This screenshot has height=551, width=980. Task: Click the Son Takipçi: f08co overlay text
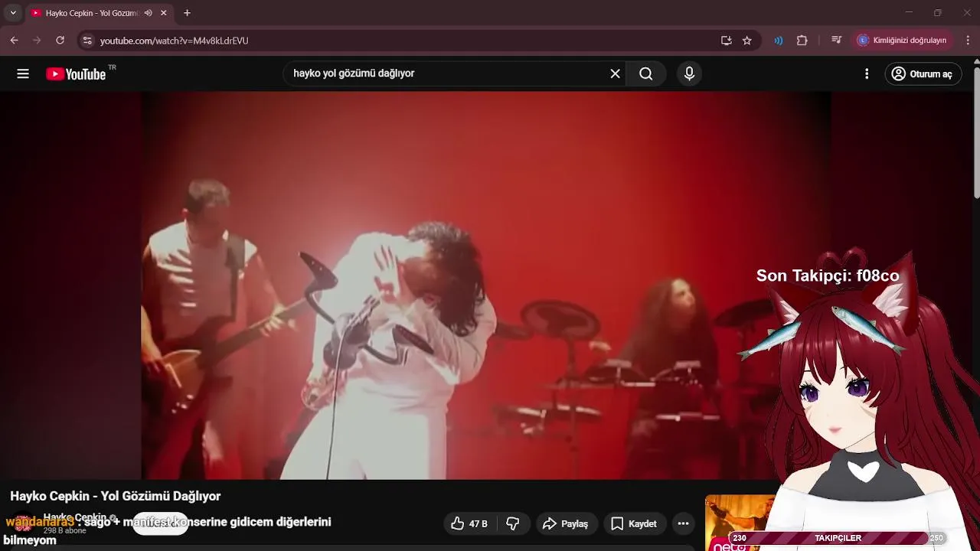click(828, 275)
